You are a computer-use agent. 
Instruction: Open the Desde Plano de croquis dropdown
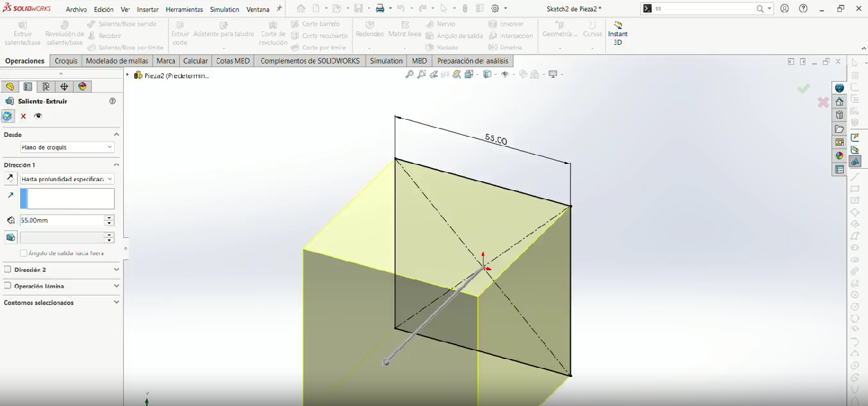tap(67, 147)
